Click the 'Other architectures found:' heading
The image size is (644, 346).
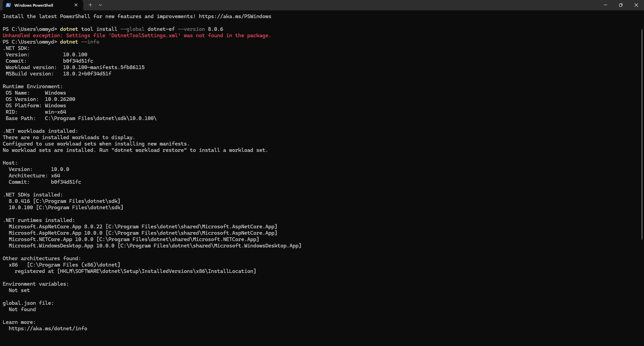pyautogui.click(x=42, y=258)
